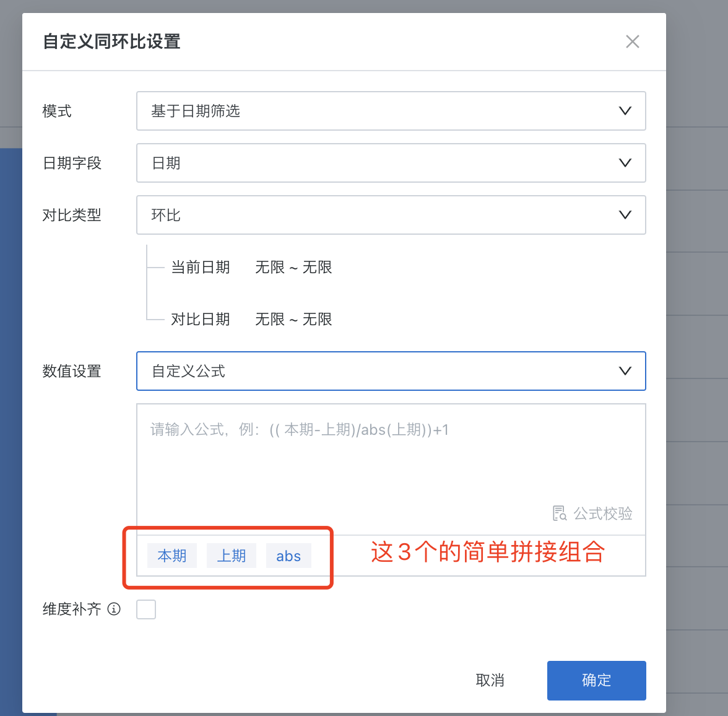Click the 对比类型 dropdown chevron arrow
This screenshot has width=728, height=716.
[x=625, y=215]
